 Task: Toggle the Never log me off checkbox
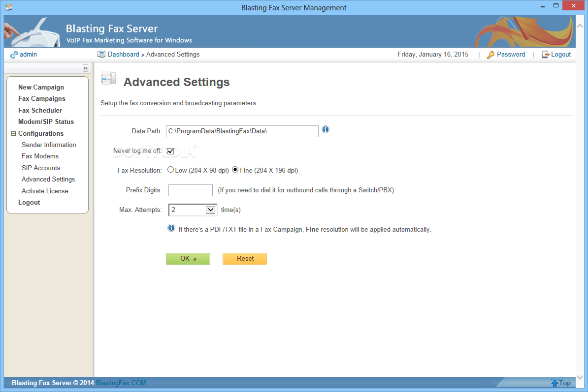pos(170,151)
